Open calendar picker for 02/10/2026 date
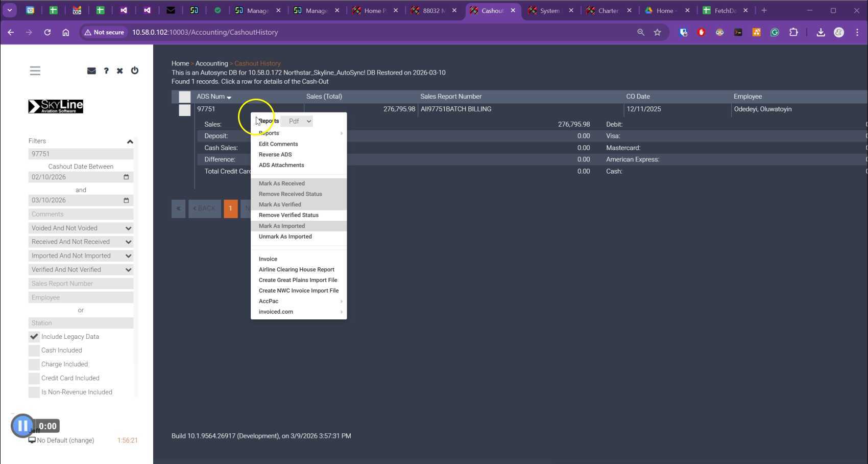 point(126,177)
